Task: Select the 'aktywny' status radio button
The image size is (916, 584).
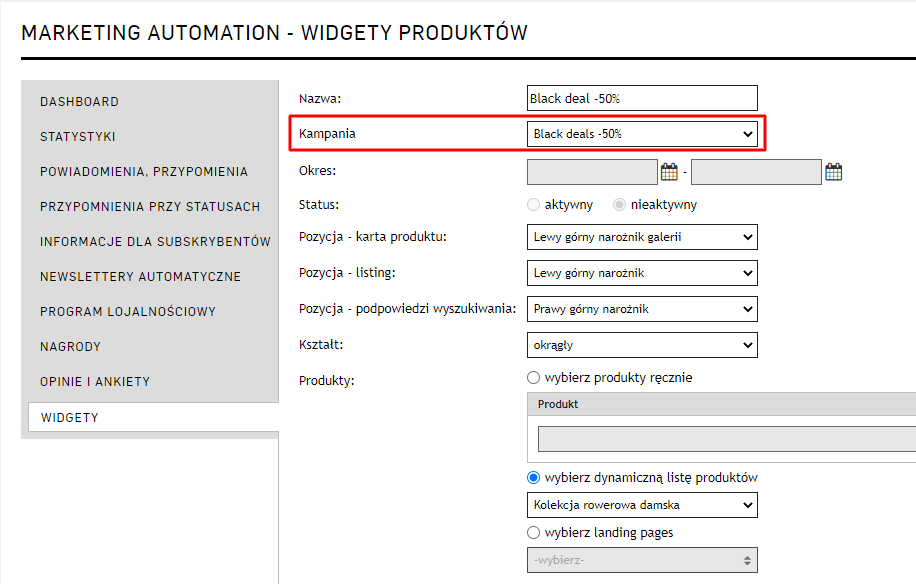Action: click(x=534, y=205)
